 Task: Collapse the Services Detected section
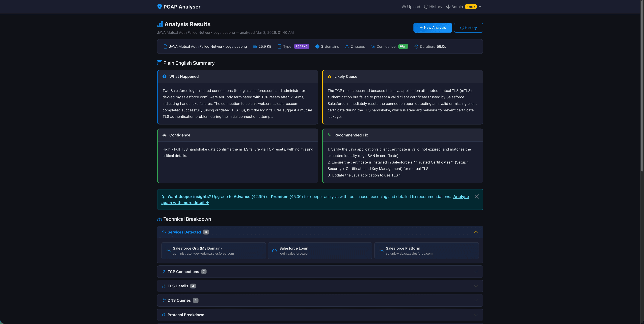pyautogui.click(x=476, y=232)
